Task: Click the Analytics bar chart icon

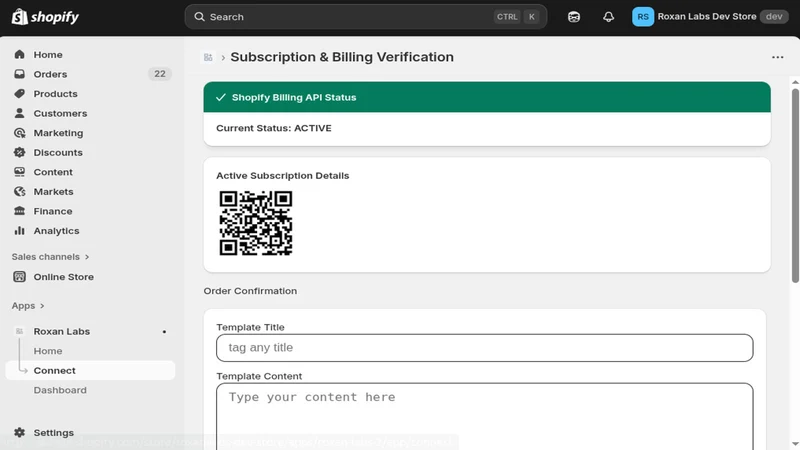Action: pyautogui.click(x=19, y=231)
